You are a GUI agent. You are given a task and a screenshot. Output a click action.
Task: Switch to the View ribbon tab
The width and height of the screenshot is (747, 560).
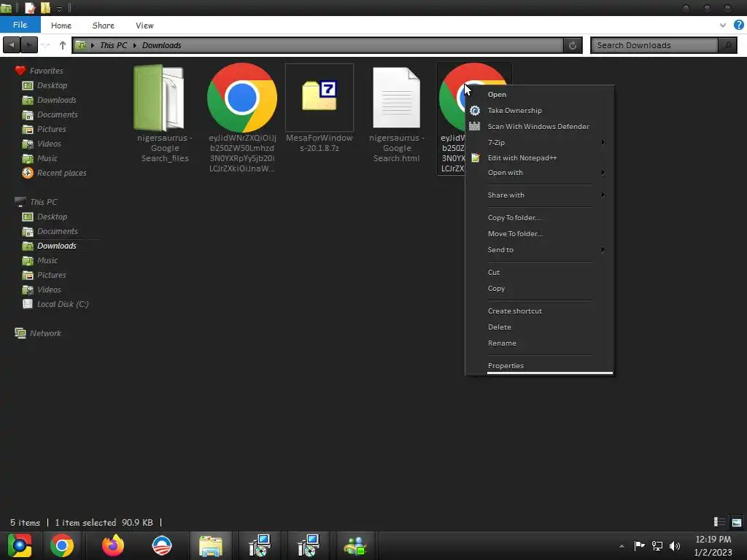click(x=144, y=26)
